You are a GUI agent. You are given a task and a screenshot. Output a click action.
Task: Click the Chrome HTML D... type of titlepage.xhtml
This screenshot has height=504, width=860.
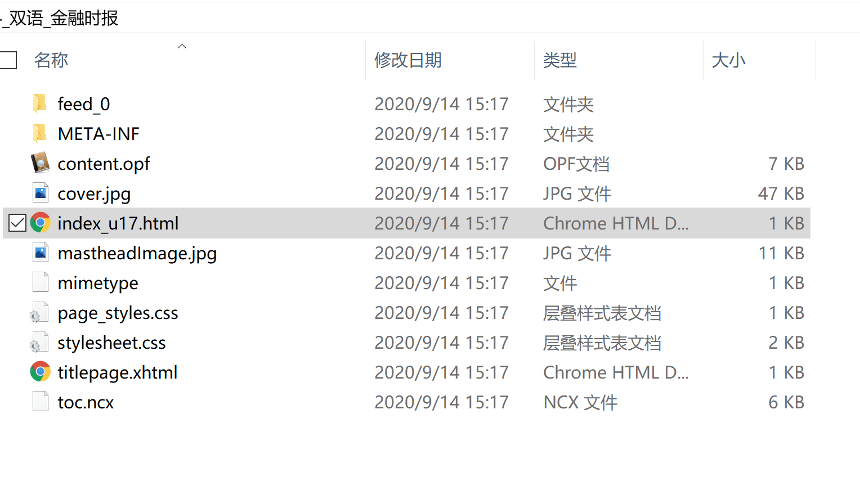point(616,372)
